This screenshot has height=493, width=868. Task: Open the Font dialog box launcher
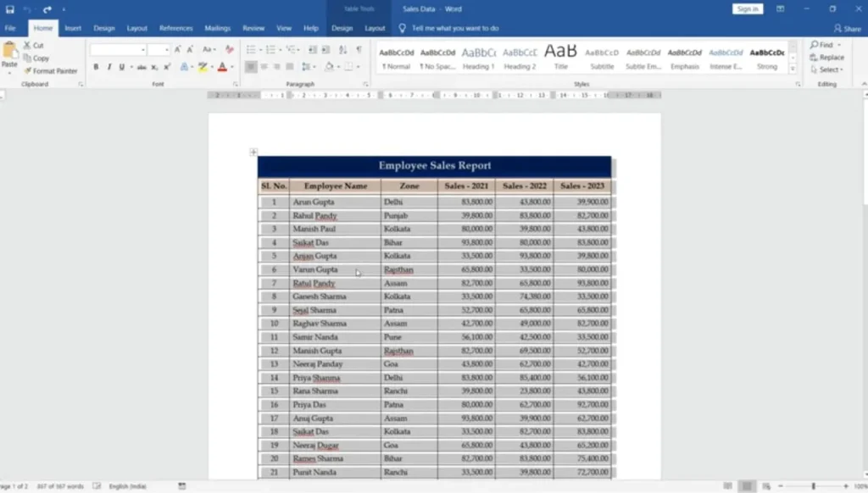click(236, 84)
